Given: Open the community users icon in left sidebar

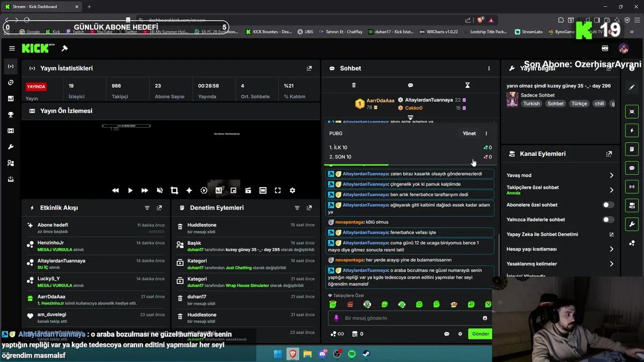Looking at the screenshot, I should click(11, 163).
